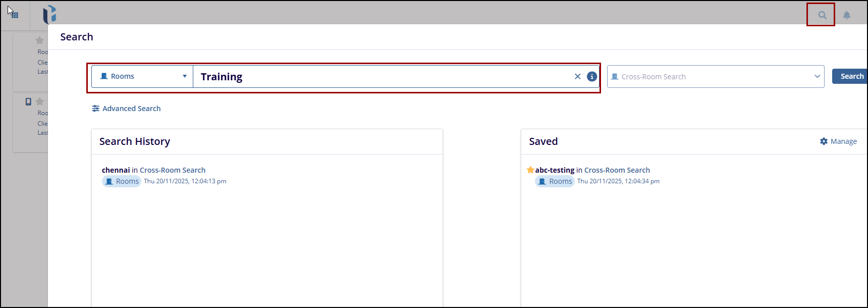Clear the Training search text with X
The image size is (868, 308).
point(577,76)
